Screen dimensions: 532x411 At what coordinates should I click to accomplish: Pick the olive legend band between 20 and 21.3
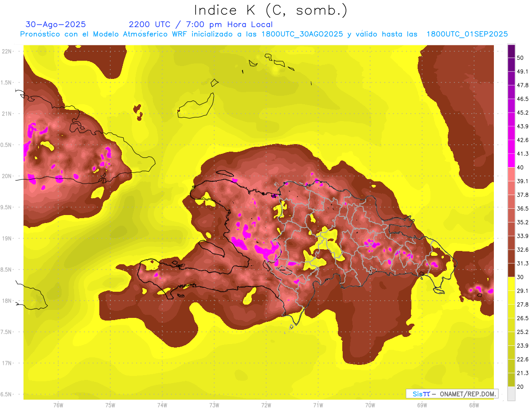click(511, 380)
